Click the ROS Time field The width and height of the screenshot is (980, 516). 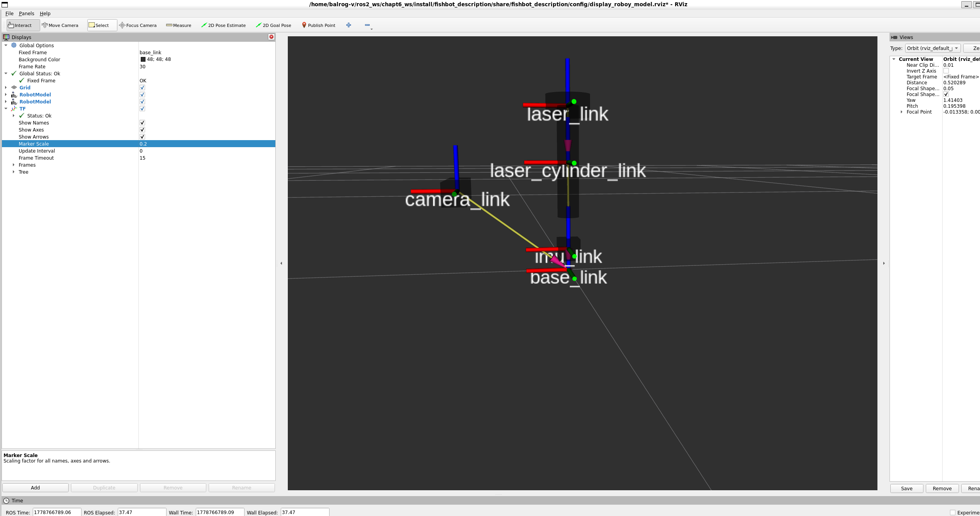(57, 512)
